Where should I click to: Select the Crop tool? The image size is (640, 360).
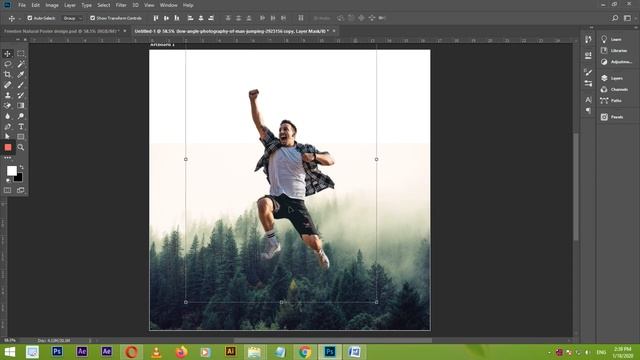pos(7,74)
